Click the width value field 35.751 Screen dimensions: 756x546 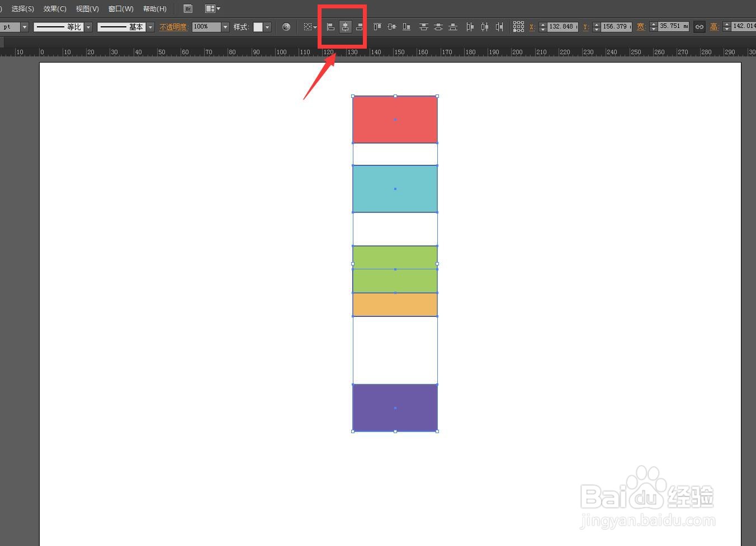[673, 27]
